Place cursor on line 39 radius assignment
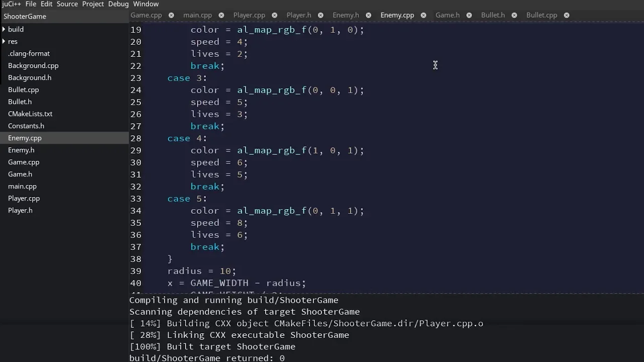644x362 pixels. (201, 271)
